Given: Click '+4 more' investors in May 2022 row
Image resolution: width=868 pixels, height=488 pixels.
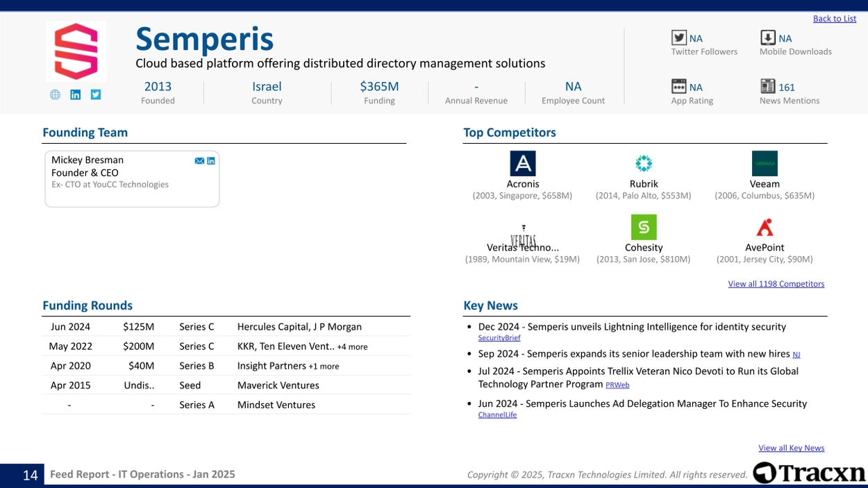Looking at the screenshot, I should [352, 347].
